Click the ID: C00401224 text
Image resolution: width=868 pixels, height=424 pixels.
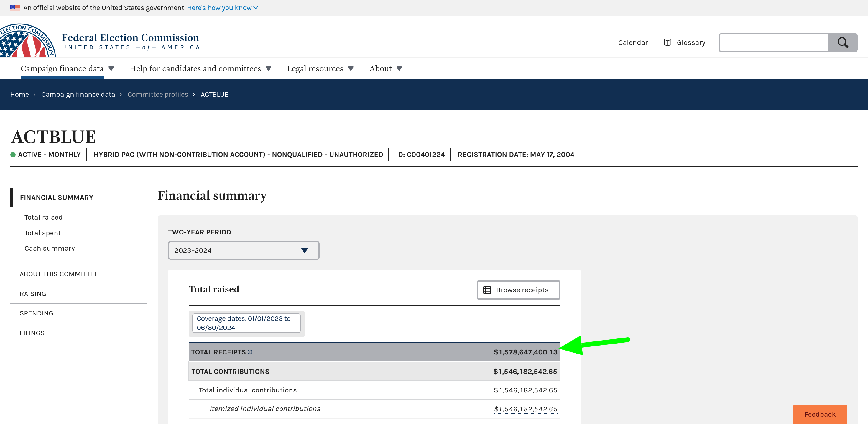click(x=420, y=155)
